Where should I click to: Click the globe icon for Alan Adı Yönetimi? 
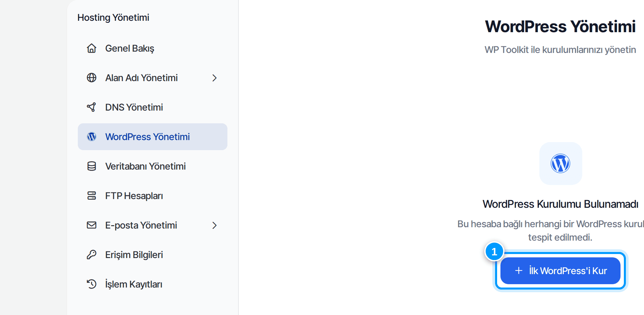pos(92,78)
